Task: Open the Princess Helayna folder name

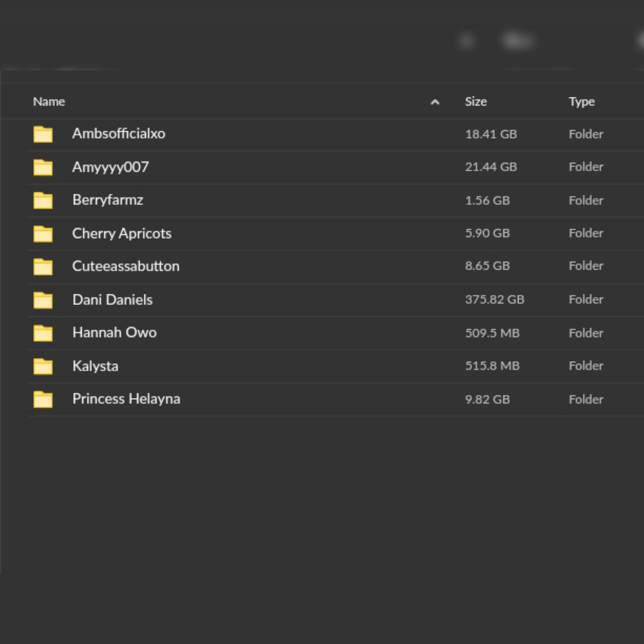Action: (x=126, y=399)
